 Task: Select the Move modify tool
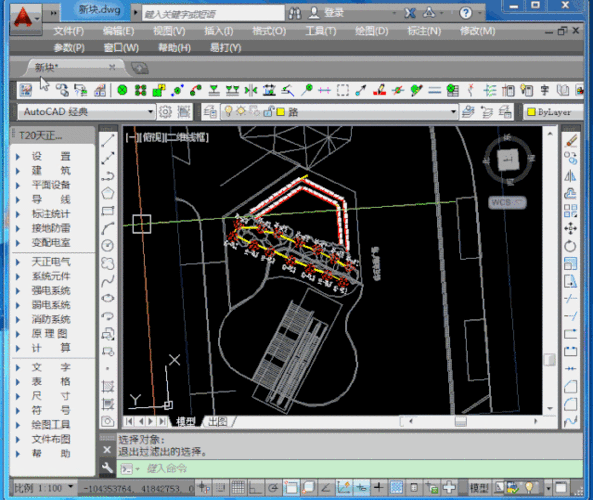[x=571, y=228]
